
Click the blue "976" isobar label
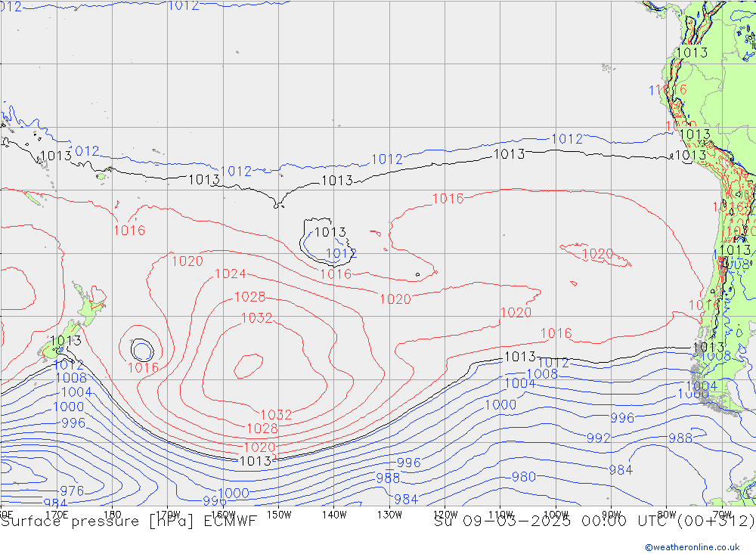[x=73, y=491]
